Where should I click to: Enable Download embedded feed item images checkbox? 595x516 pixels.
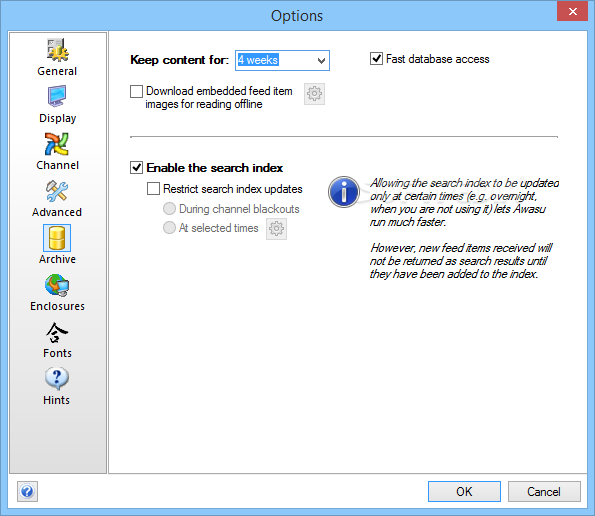(x=136, y=91)
